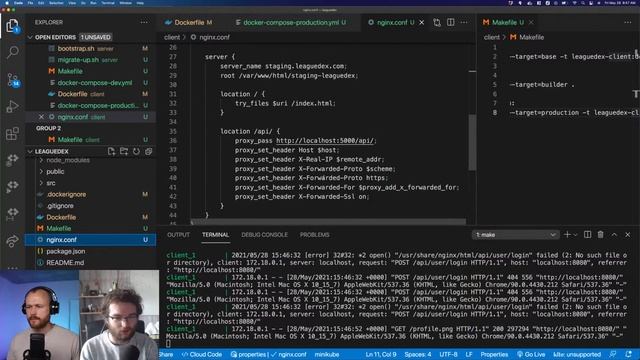Click Ln 11, Col 9 cursor position
Viewport: 640px width, 360px height.
point(381,354)
